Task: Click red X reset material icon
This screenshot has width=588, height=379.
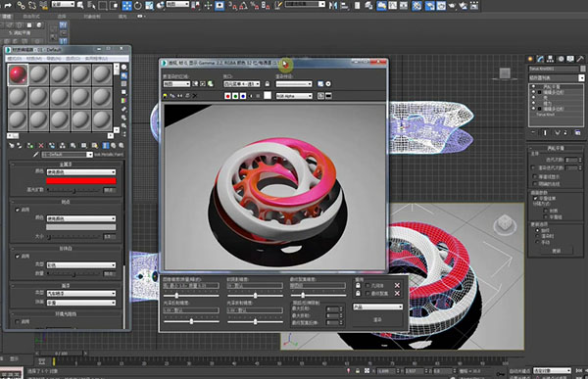Action: point(41,146)
